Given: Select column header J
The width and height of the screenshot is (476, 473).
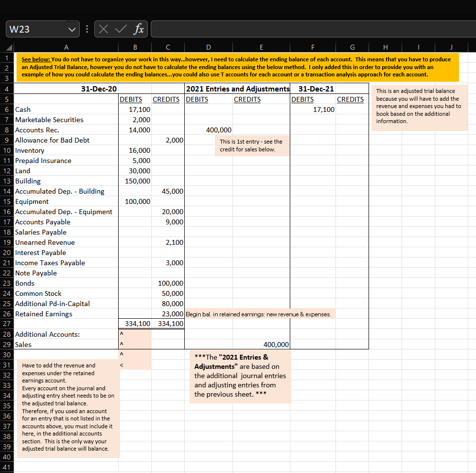Looking at the screenshot, I should tap(451, 47).
